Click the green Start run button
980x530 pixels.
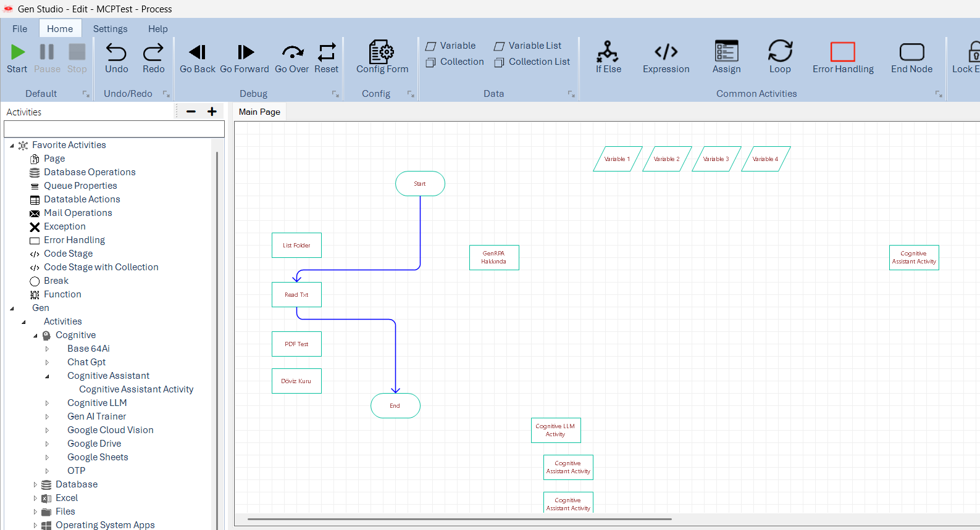[x=17, y=53]
